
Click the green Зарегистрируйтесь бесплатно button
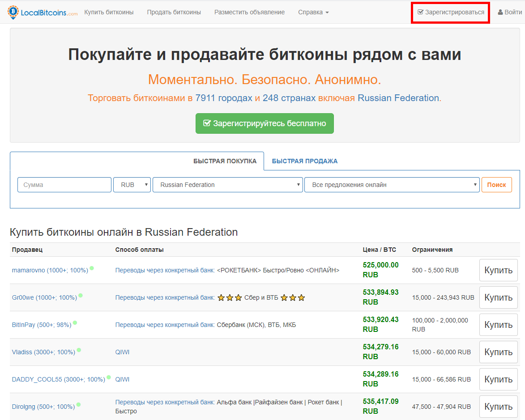point(265,123)
